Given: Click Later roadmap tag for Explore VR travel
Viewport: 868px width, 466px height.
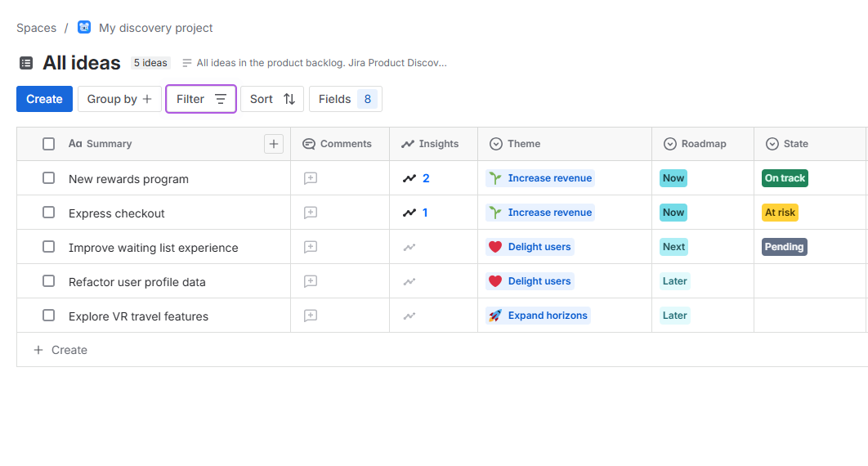Looking at the screenshot, I should click(675, 316).
